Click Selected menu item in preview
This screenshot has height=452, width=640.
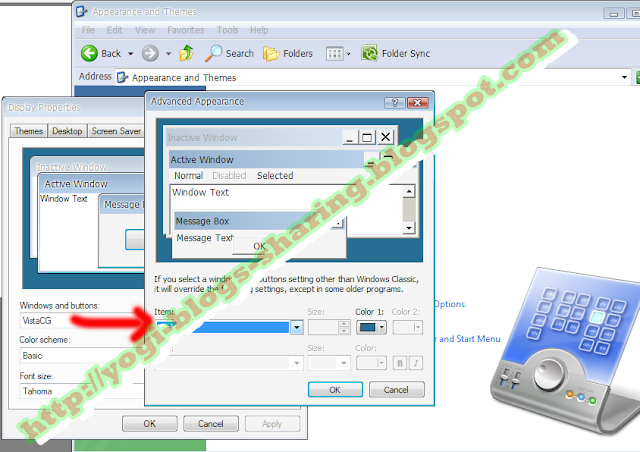coord(275,176)
